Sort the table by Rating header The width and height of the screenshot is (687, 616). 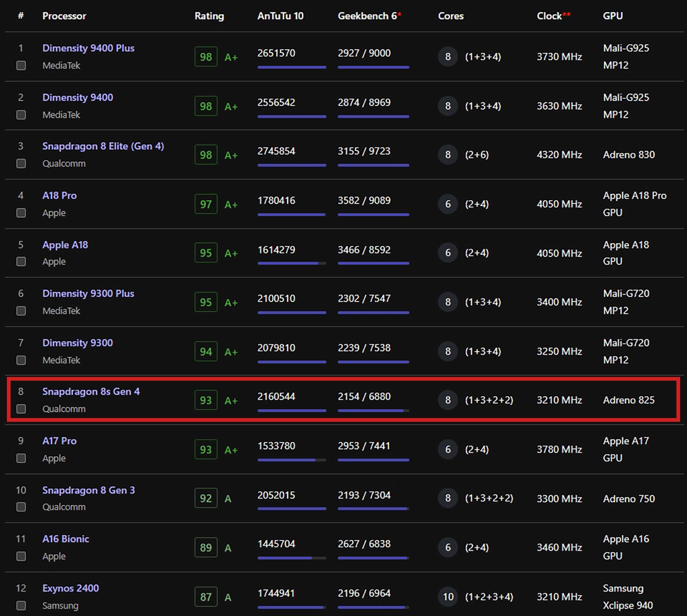click(209, 16)
